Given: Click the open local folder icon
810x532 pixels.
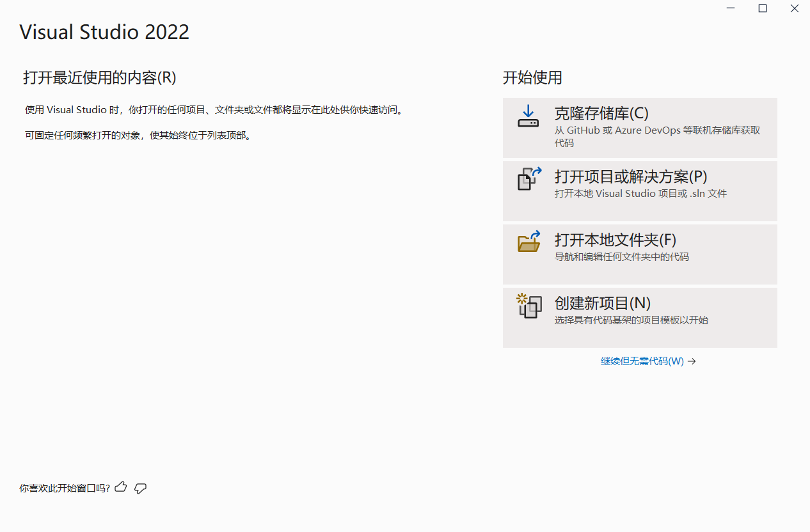Looking at the screenshot, I should (529, 242).
